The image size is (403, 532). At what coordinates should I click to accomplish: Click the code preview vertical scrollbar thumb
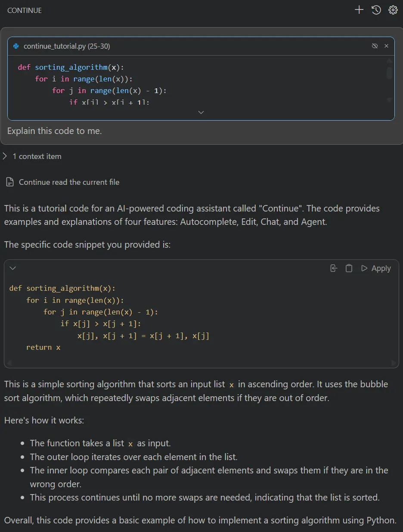click(389, 72)
